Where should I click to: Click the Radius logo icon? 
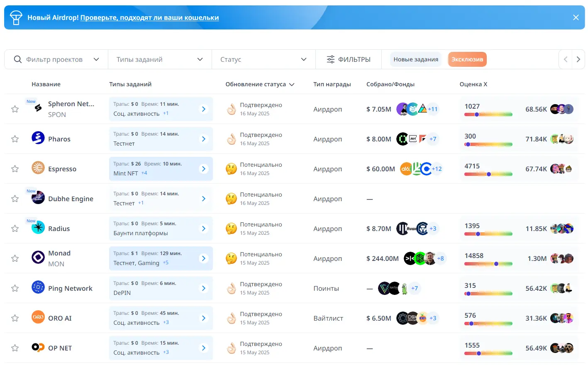point(38,227)
